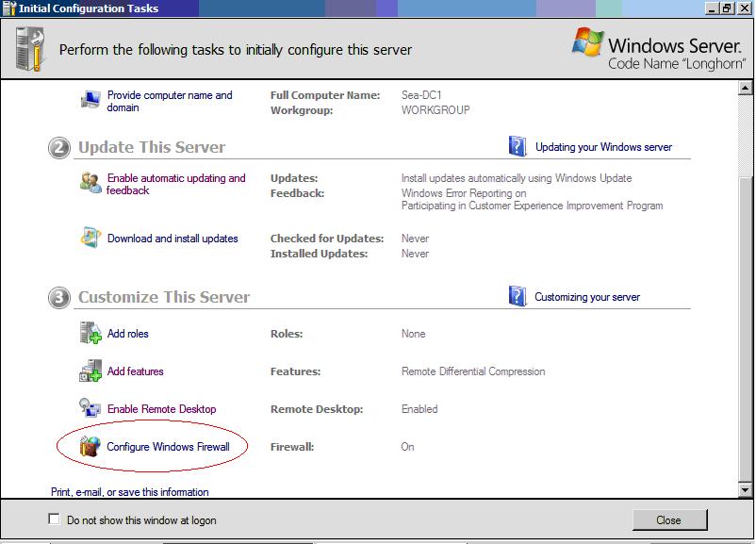Viewport: 756px width, 544px height.
Task: Open 'Provide computer name and domain' link
Action: point(169,101)
